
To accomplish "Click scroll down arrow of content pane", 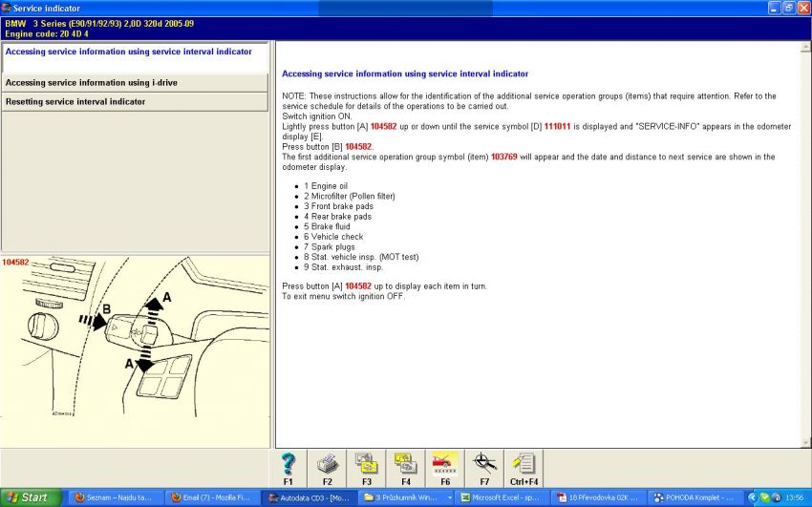I will [x=805, y=443].
